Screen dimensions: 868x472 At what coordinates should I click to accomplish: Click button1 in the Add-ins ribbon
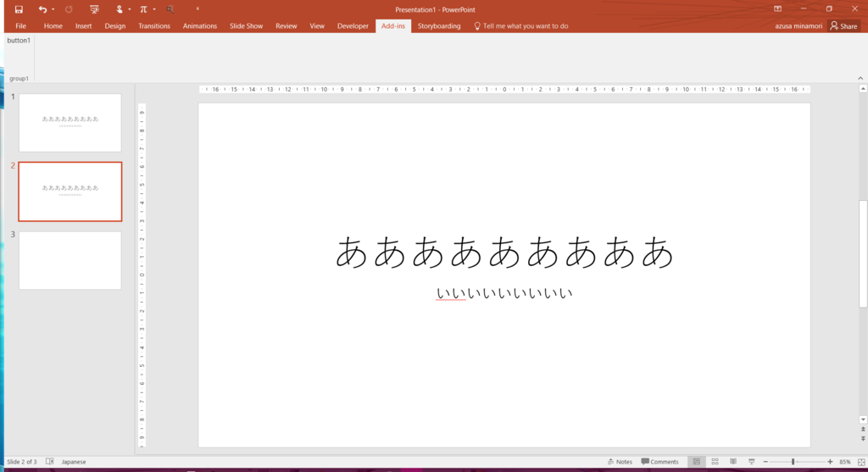pyautogui.click(x=19, y=41)
